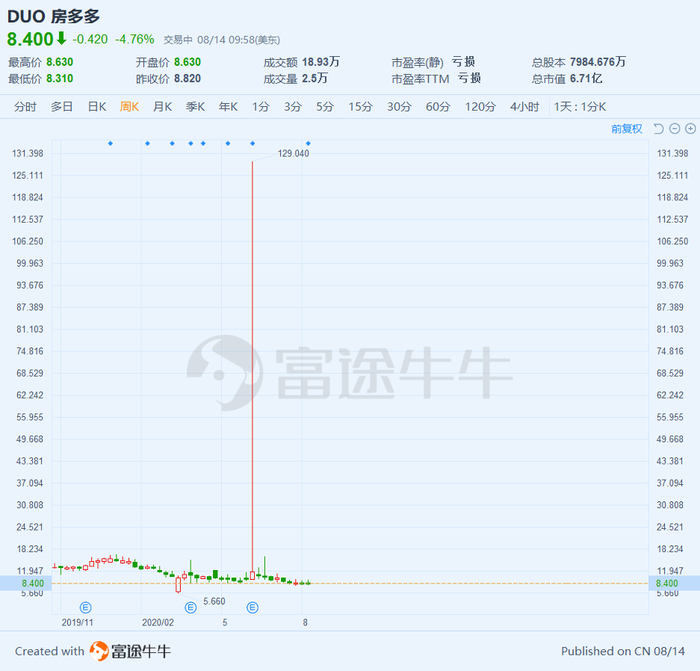The width and height of the screenshot is (700, 671).
Task: Click the first blue diamond event marker
Action: (x=110, y=143)
